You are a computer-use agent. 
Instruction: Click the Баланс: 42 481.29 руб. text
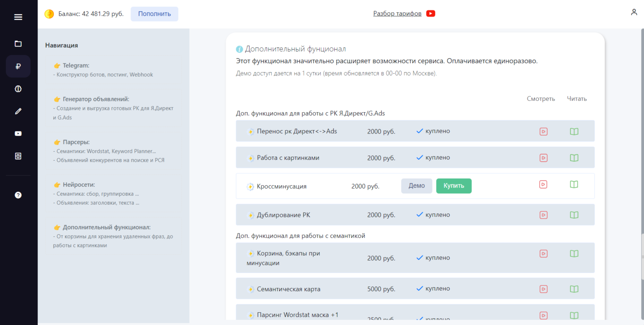tap(91, 14)
